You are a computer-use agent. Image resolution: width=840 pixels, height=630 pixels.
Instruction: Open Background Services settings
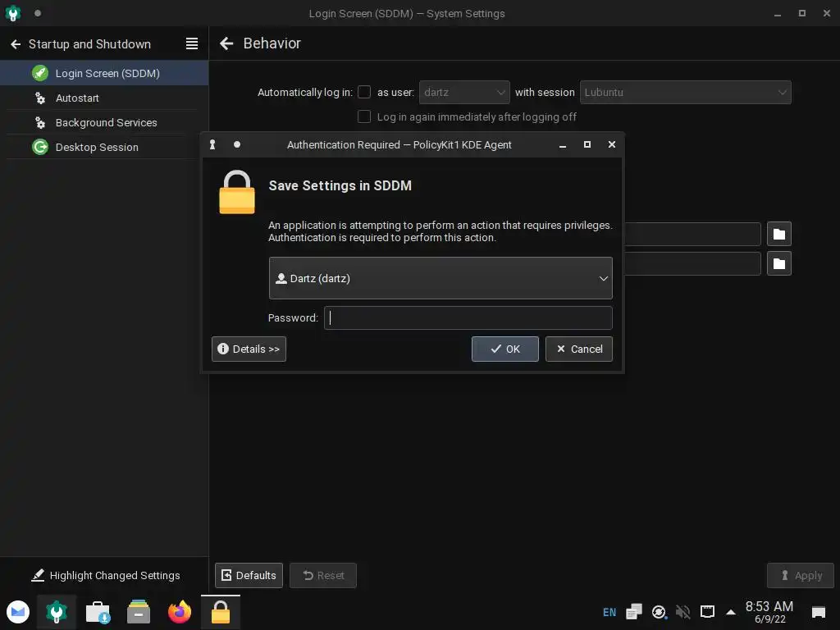(x=104, y=123)
